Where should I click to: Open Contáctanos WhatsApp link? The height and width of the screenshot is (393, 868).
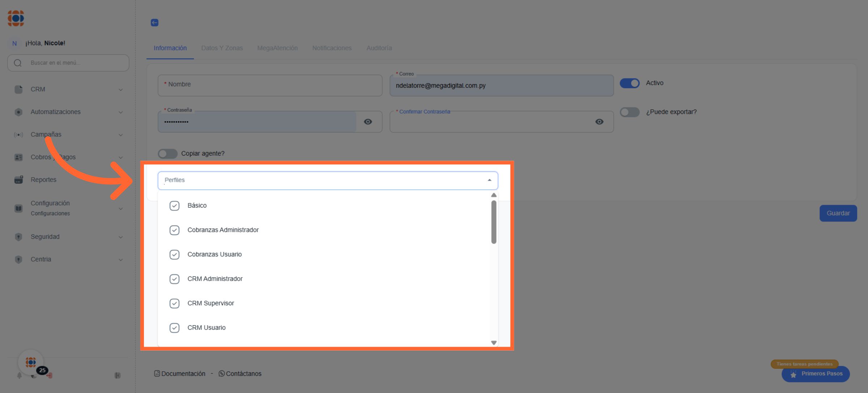click(240, 373)
